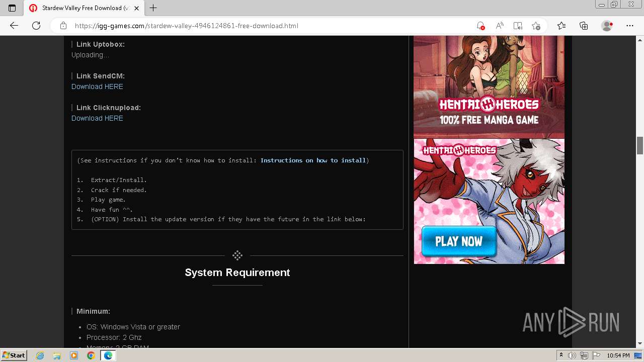This screenshot has width=644, height=362.
Task: Select the Link Uptobox label
Action: point(101,44)
